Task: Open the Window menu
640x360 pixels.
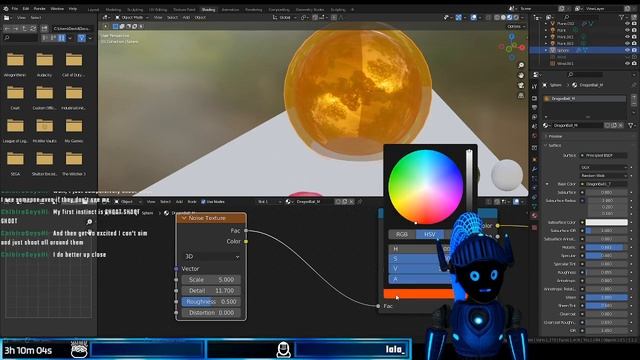Action: pyautogui.click(x=57, y=9)
